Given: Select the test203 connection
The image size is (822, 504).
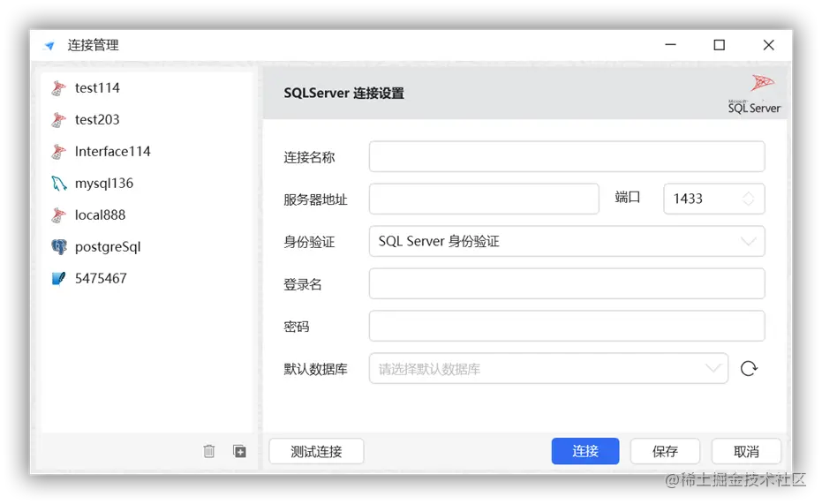Looking at the screenshot, I should point(147,120).
